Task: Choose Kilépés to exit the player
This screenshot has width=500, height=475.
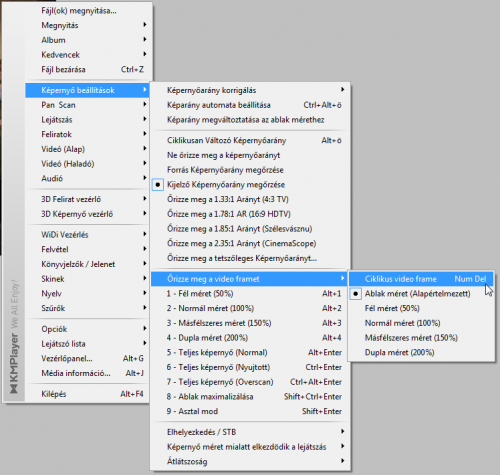Action: pyautogui.click(x=87, y=394)
